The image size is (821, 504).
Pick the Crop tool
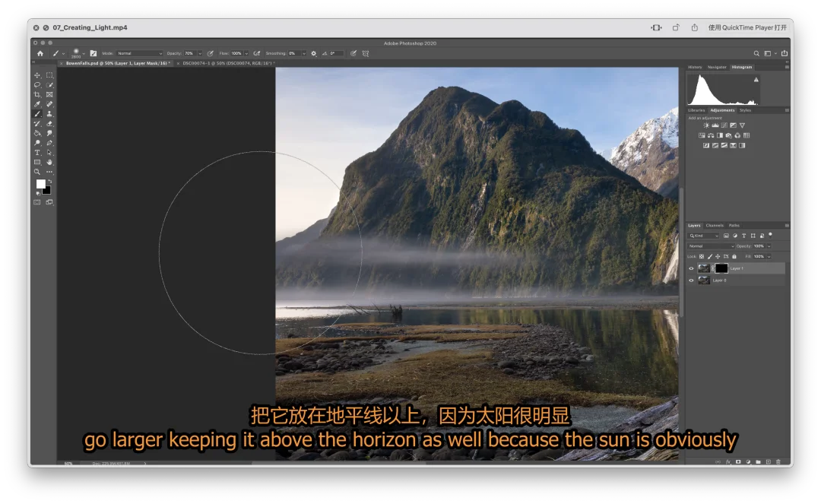[x=37, y=94]
